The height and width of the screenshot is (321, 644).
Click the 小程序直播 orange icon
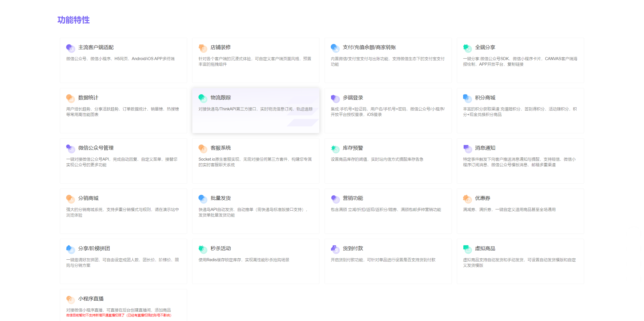[x=70, y=299]
